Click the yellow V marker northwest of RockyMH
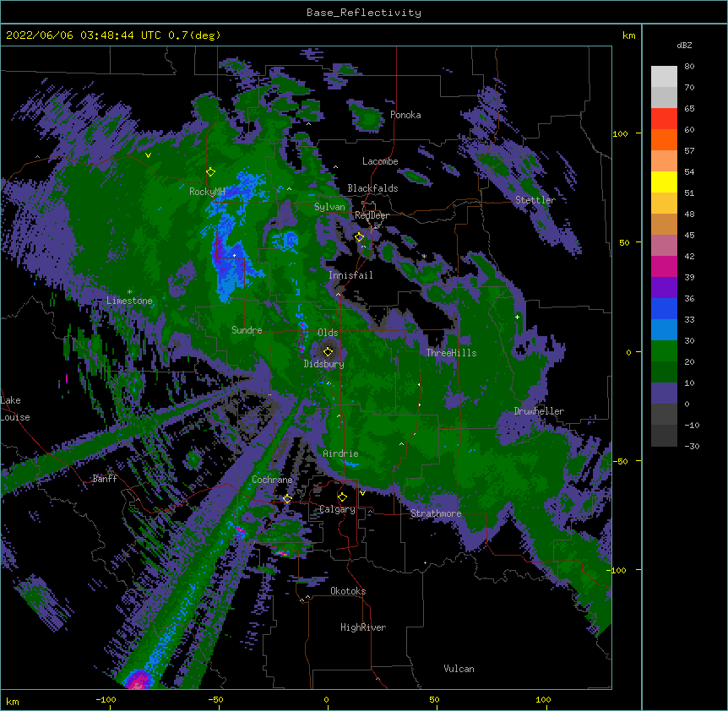 click(148, 155)
